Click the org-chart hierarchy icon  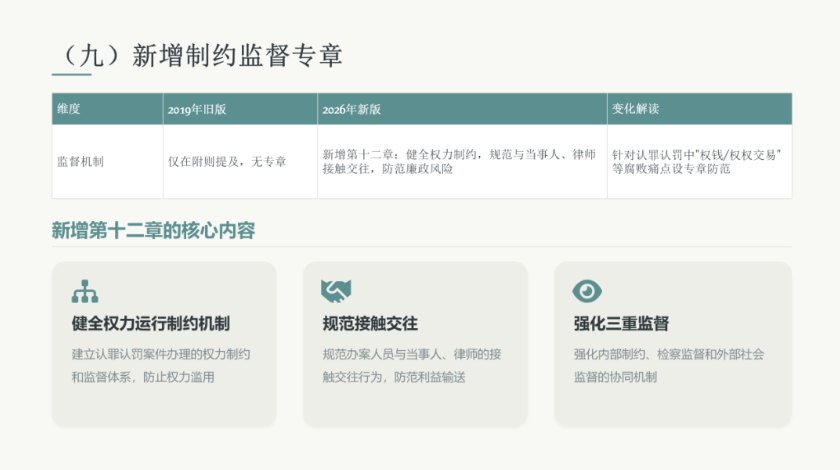pyautogui.click(x=85, y=291)
